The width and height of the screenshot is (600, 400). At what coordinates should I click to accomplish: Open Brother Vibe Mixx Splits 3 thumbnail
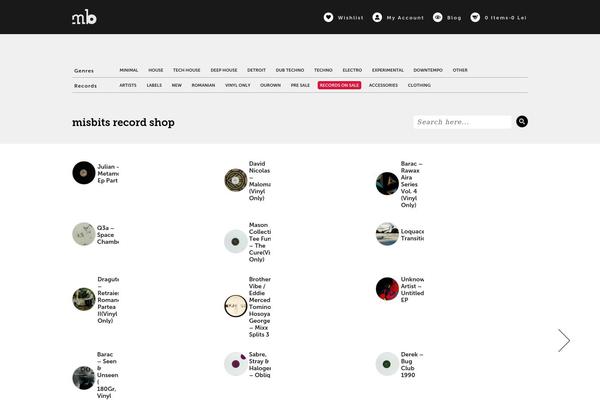236,306
